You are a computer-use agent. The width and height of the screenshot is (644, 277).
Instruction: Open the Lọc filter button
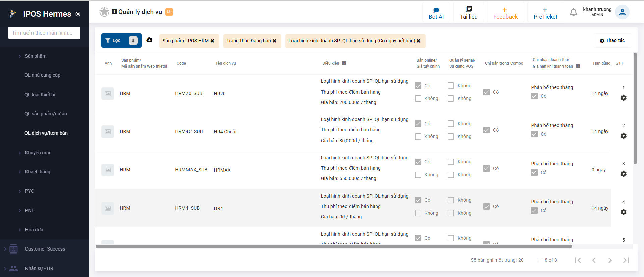121,41
